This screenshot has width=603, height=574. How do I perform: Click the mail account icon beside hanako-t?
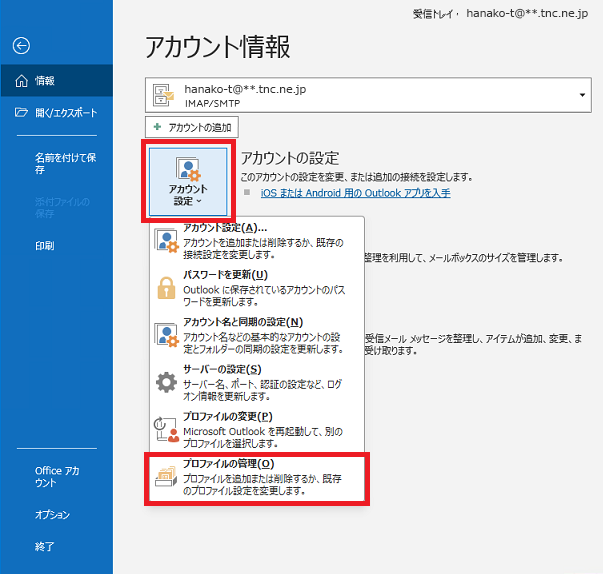coord(164,95)
